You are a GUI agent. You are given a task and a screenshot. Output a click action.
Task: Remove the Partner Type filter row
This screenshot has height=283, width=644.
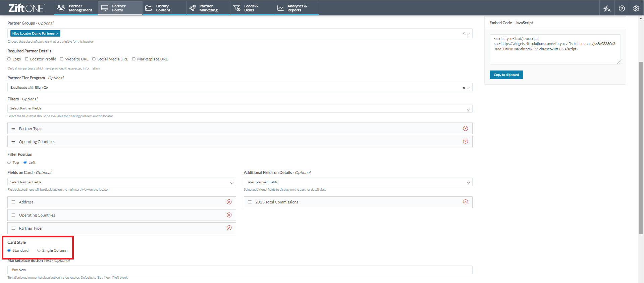pyautogui.click(x=466, y=128)
